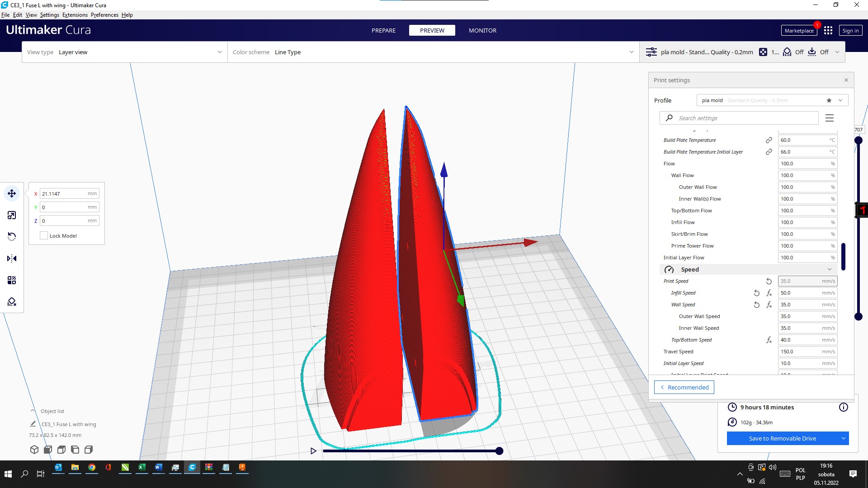Collapse the Speed settings section

830,269
